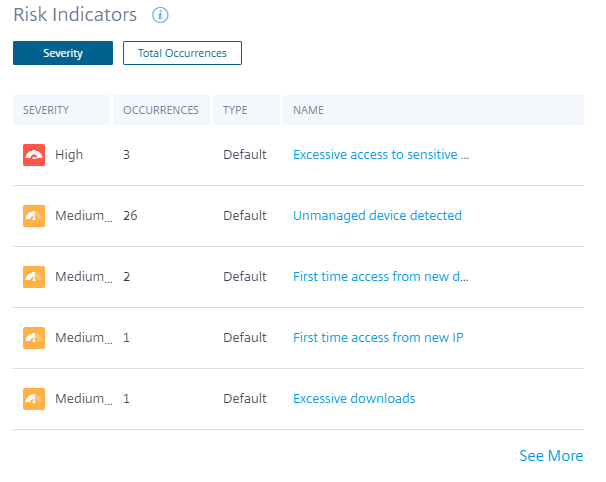Click the High severity label
This screenshot has height=482, width=606.
pos(69,155)
